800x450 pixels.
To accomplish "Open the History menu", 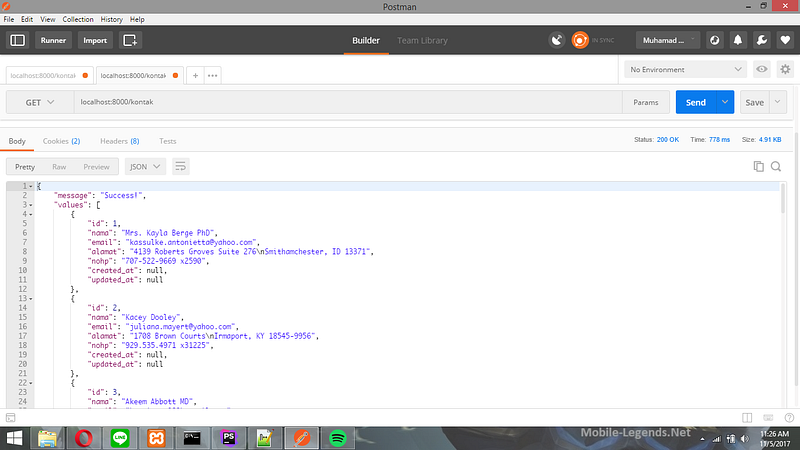I will click(x=111, y=19).
